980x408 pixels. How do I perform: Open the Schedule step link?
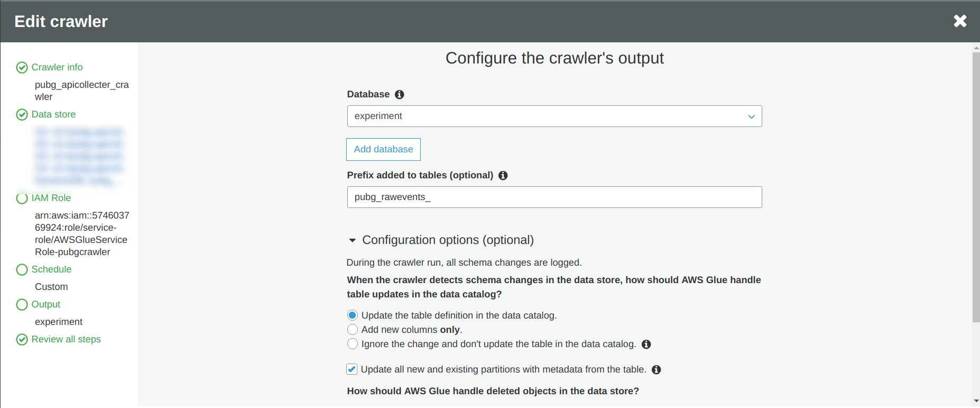coord(51,269)
